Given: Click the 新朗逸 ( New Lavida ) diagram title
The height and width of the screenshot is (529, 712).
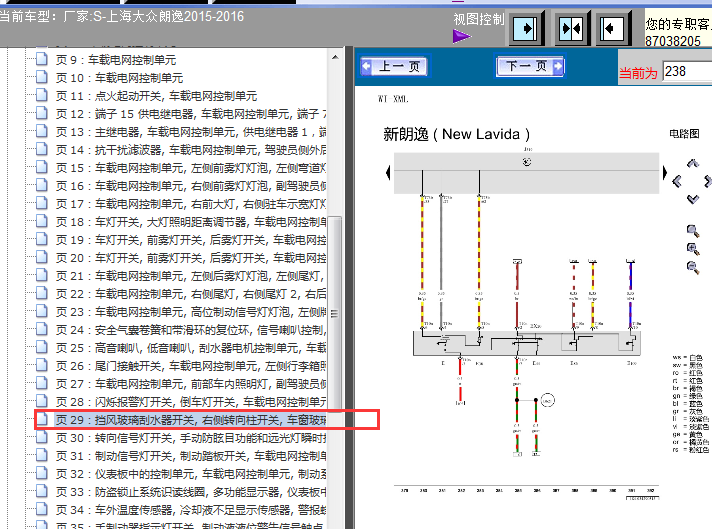Looking at the screenshot, I should tap(456, 134).
